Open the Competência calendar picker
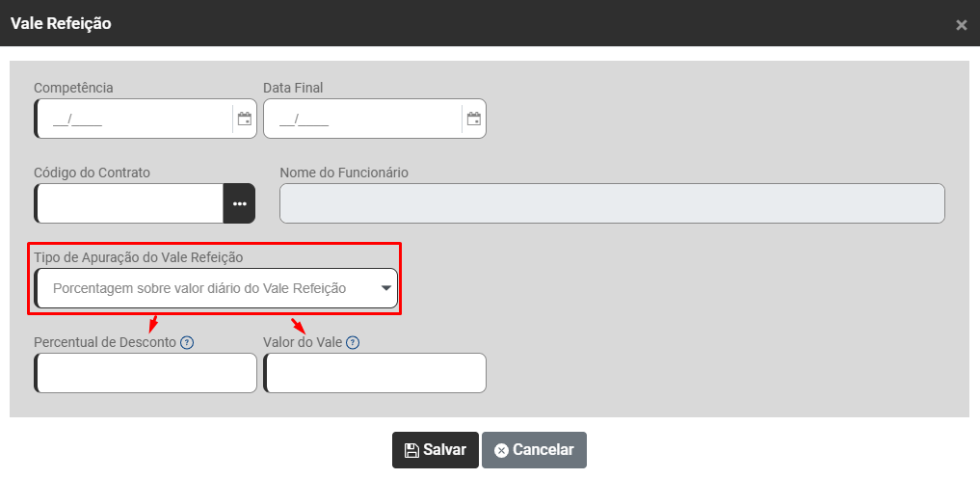The width and height of the screenshot is (980, 479). point(245,120)
